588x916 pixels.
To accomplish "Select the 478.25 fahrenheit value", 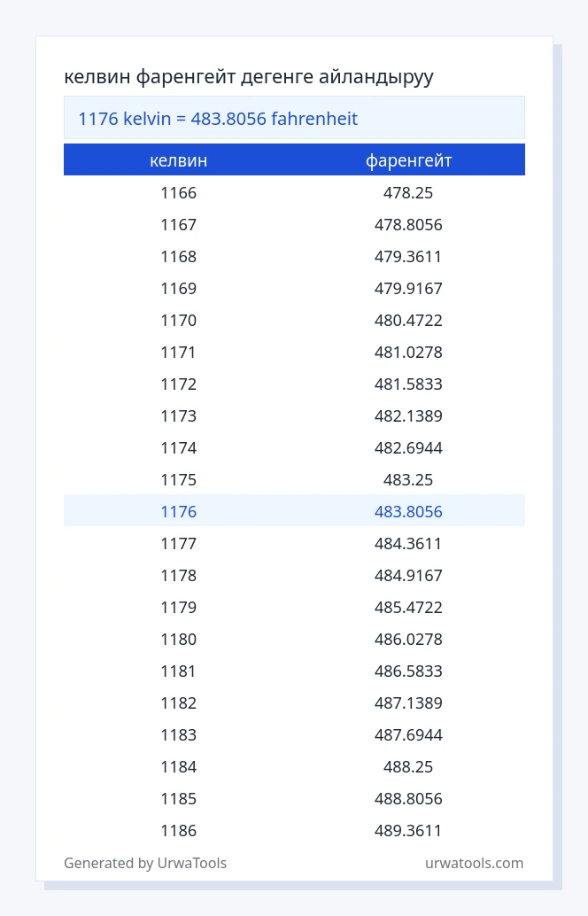I will point(408,193).
